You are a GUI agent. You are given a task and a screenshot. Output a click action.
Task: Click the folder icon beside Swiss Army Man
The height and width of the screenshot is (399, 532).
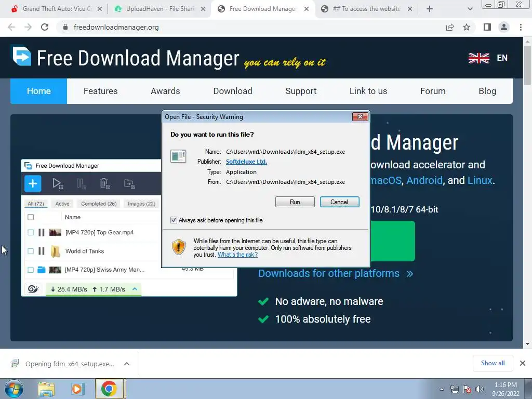[x=42, y=270]
